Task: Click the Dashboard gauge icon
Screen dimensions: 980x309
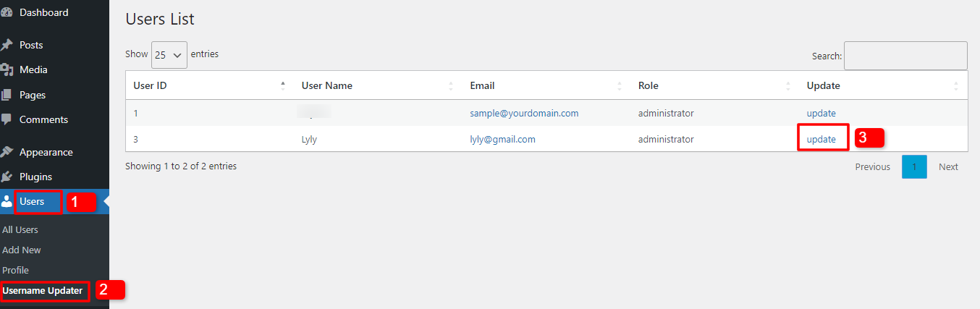Action: coord(7,13)
